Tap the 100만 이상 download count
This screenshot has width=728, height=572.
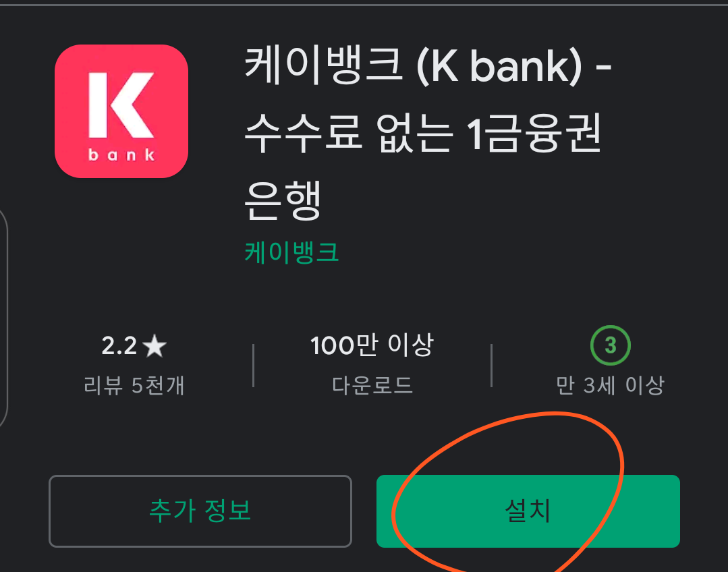click(372, 345)
